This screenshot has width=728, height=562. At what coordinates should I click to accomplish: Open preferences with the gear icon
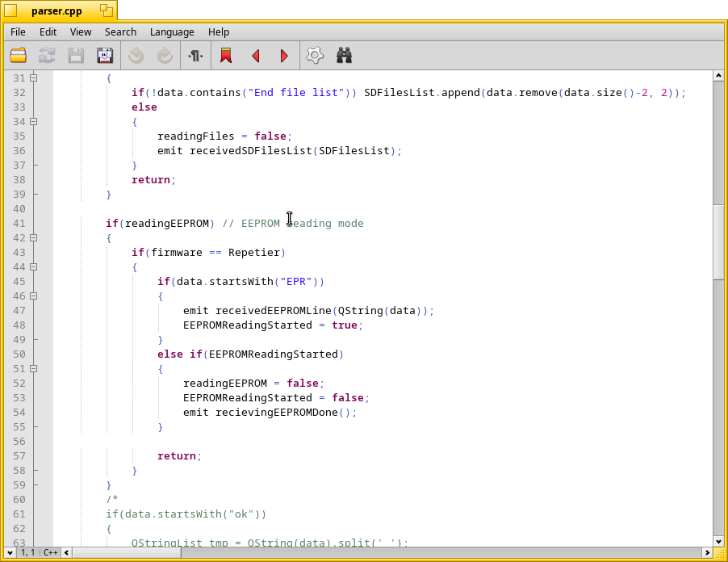315,55
